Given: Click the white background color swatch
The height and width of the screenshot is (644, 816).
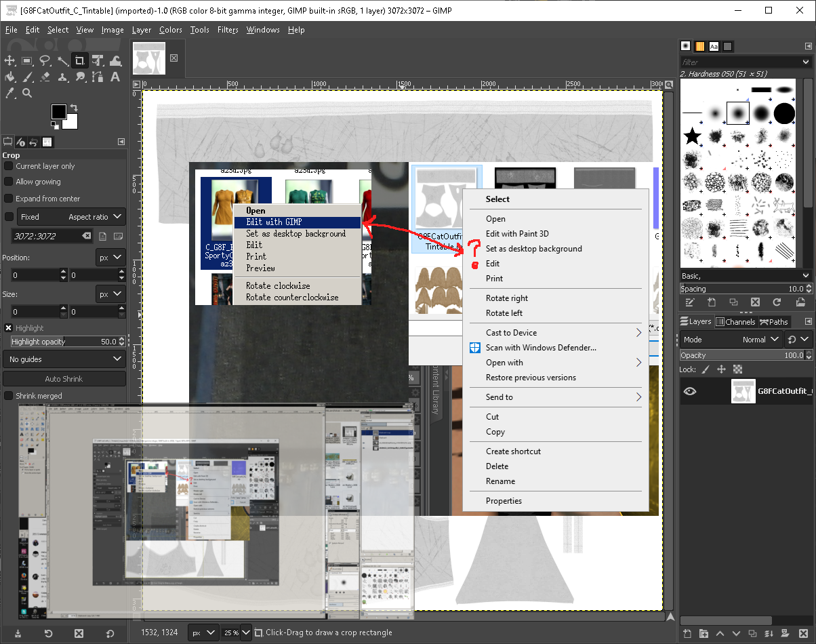Looking at the screenshot, I should click(x=72, y=123).
